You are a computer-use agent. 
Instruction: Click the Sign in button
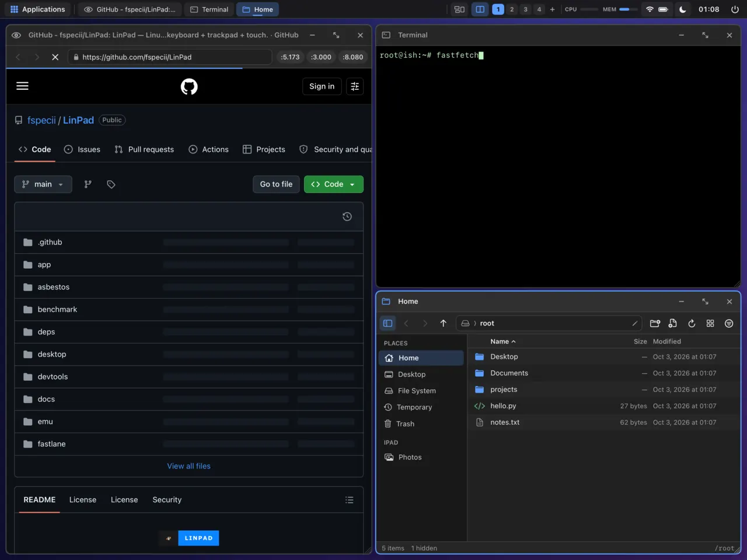pos(322,86)
